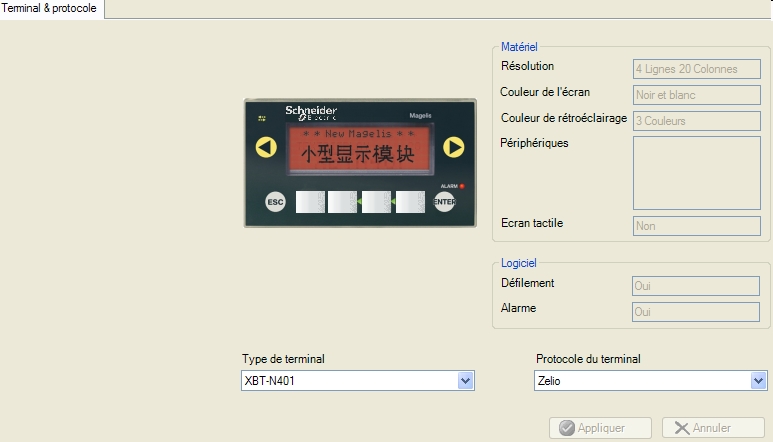Image resolution: width=773 pixels, height=442 pixels.
Task: Click the Annuler button
Action: [713, 428]
